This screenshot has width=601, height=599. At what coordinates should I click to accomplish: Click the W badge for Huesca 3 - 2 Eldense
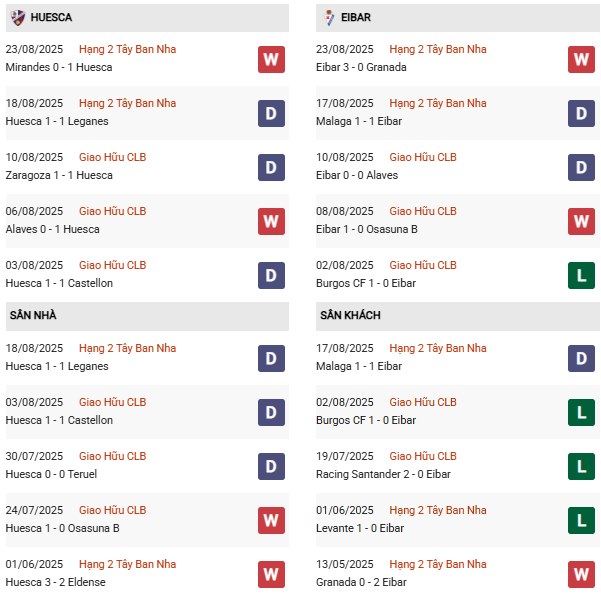coord(270,574)
